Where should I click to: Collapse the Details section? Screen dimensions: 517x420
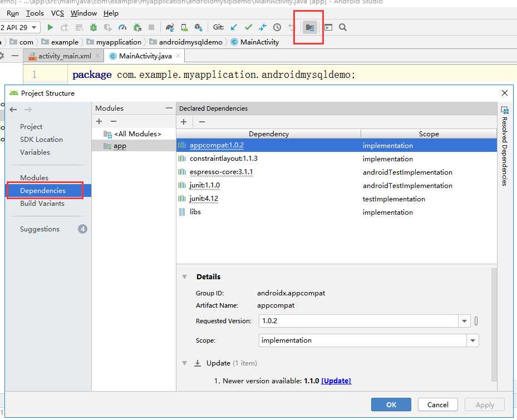click(185, 276)
